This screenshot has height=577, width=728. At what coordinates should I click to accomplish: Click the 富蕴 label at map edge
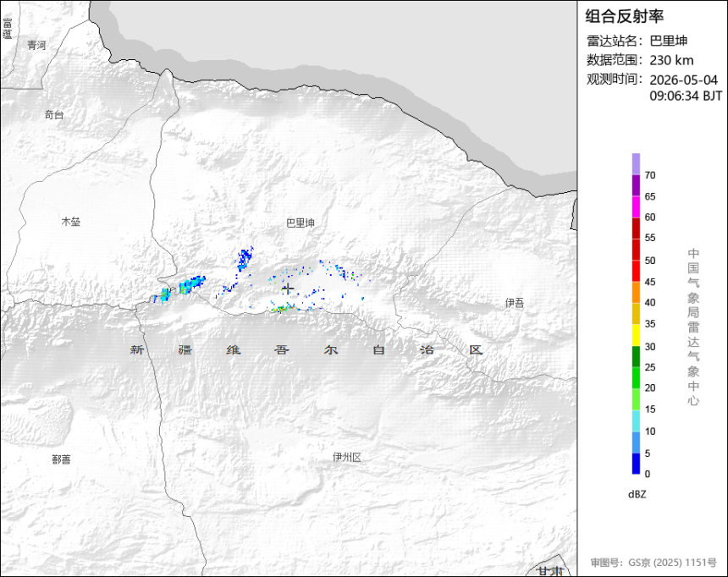tap(7, 29)
